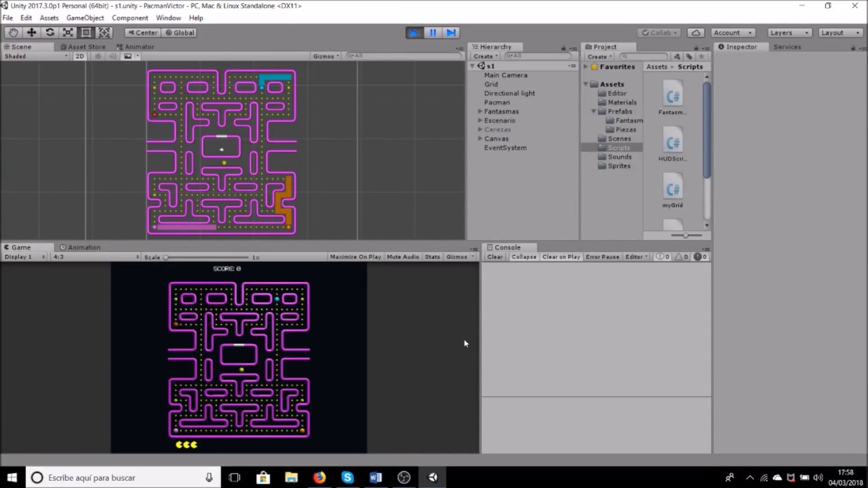Open the Layout dropdown
Viewport: 868px width, 488px height.
point(841,33)
